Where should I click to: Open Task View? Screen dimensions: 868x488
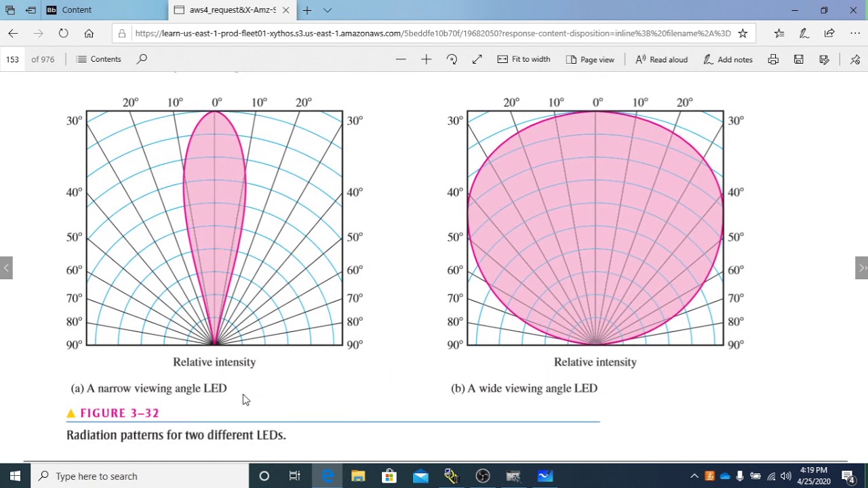click(x=294, y=476)
